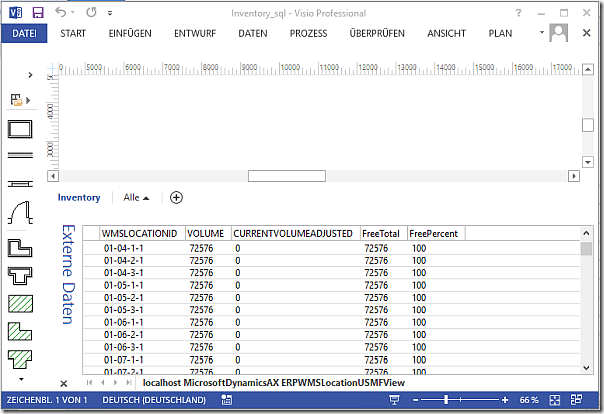Select row 01-04-1-1 in external data

click(331, 248)
